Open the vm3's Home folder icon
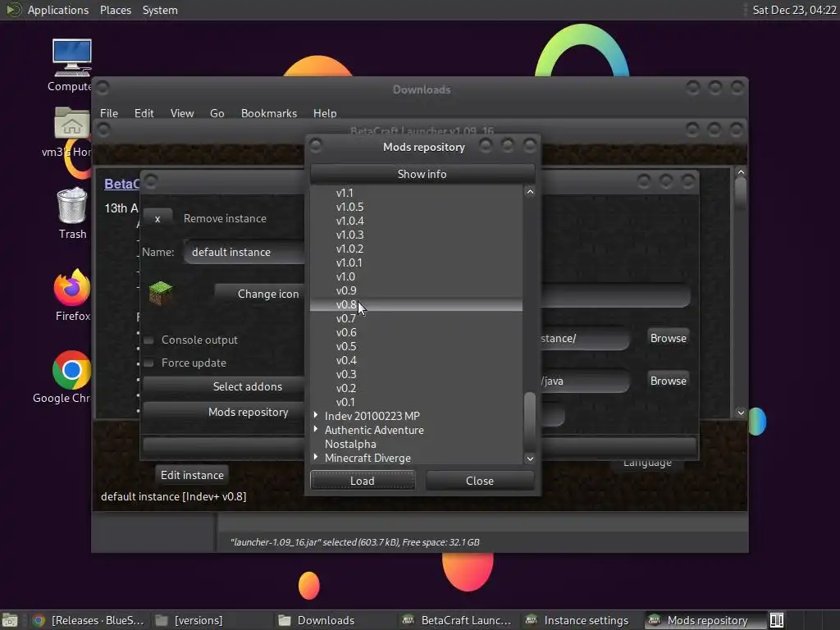Viewport: 840px width, 630px height. coord(72,123)
